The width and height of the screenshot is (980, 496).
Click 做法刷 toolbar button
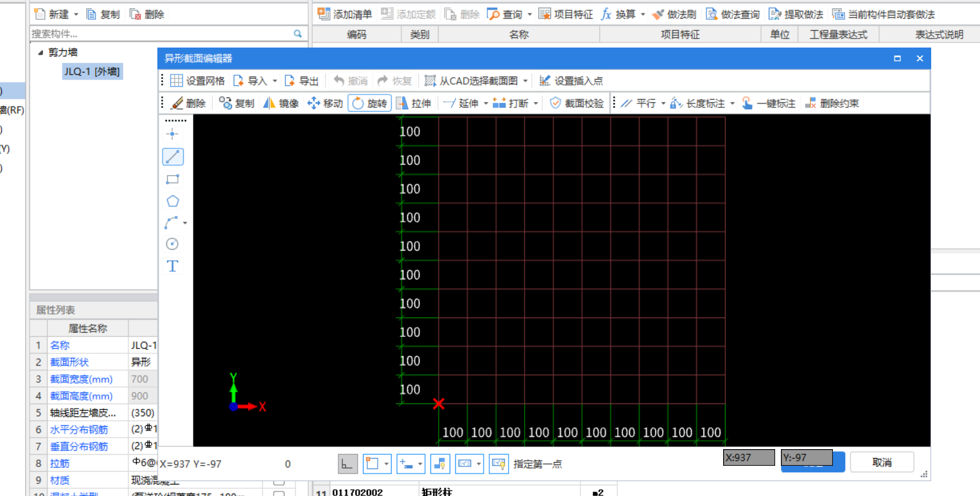tap(674, 14)
